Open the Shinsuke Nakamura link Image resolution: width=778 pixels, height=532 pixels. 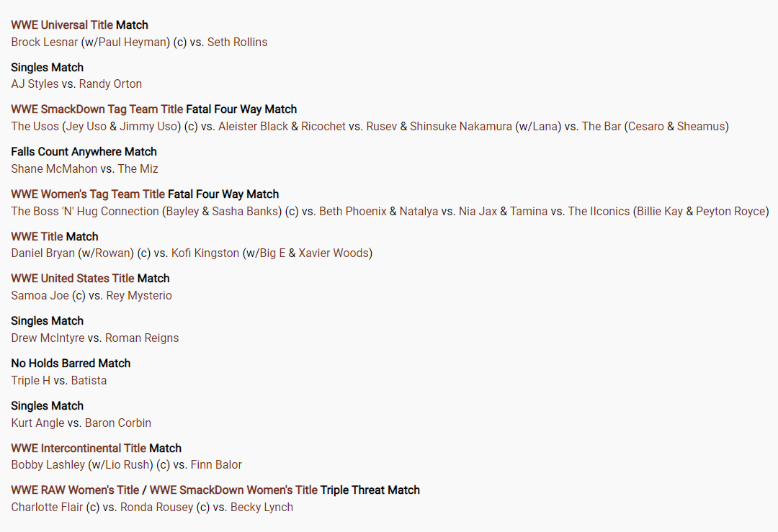tap(461, 127)
